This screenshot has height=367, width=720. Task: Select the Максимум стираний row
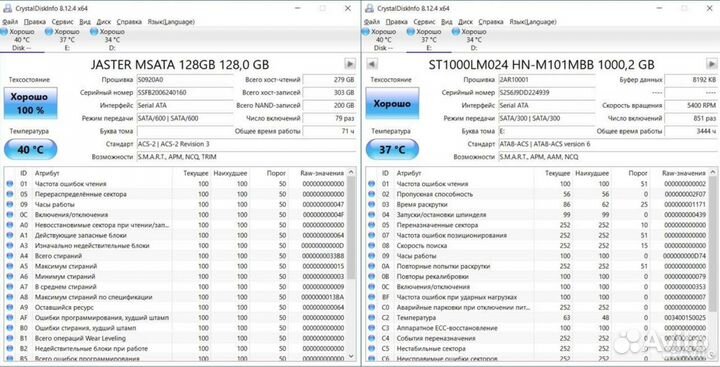click(x=175, y=266)
